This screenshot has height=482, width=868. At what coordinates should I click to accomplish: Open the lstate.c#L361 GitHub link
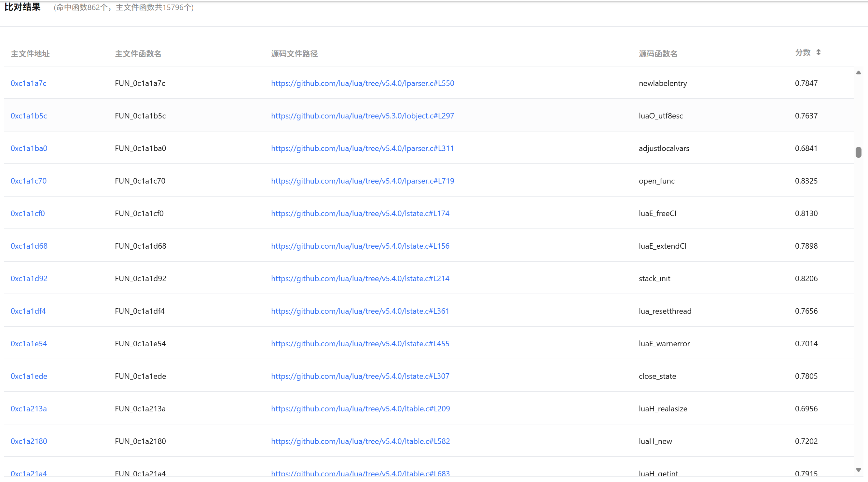tap(360, 311)
